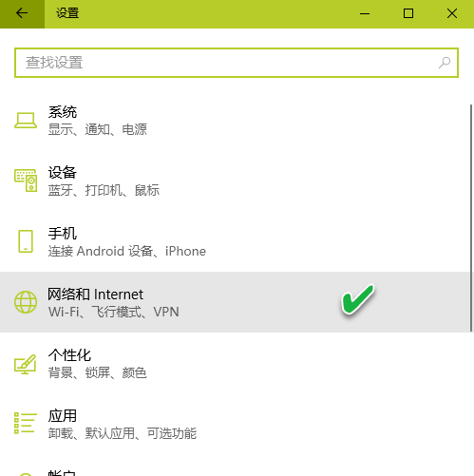
Task: Open the partially visible 帐户 category
Action: click(x=235, y=470)
